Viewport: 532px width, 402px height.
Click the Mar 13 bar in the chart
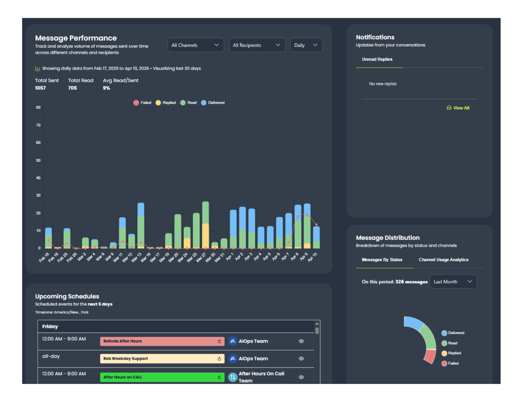[x=141, y=226]
